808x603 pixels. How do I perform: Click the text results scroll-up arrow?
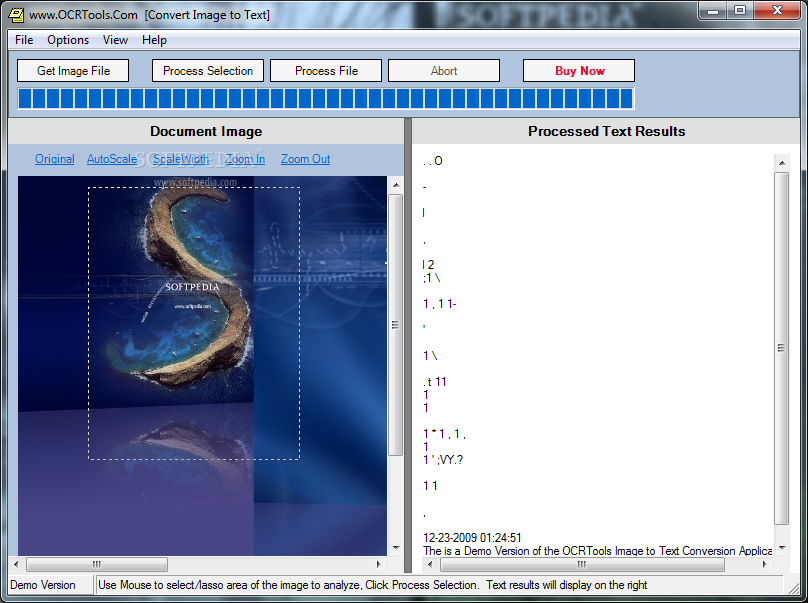pos(782,163)
